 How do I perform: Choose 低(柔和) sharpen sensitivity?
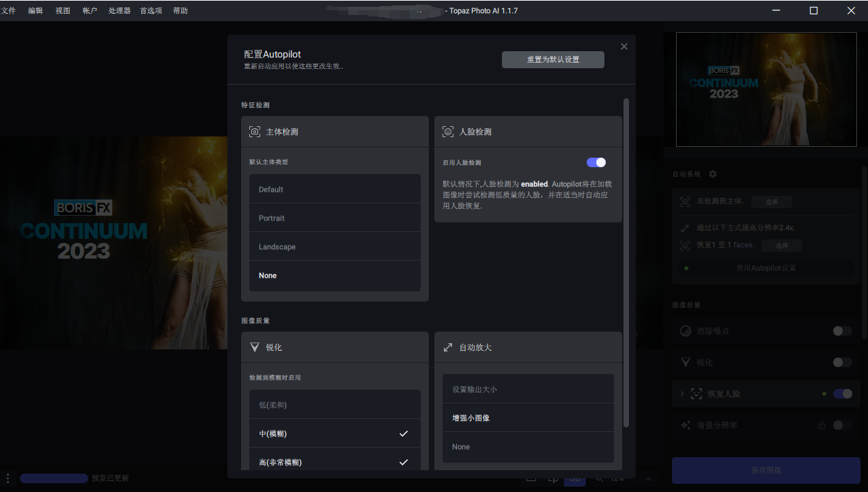[x=335, y=405]
